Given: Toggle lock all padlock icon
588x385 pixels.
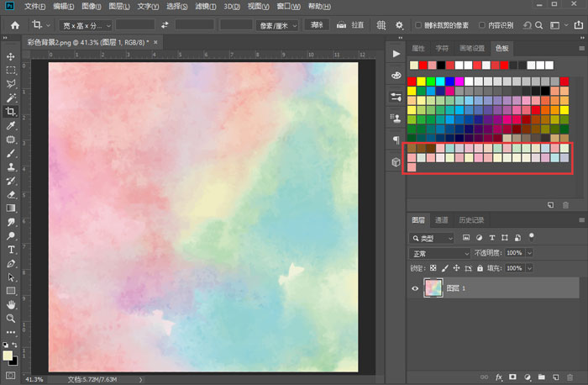Looking at the screenshot, I should (480, 268).
